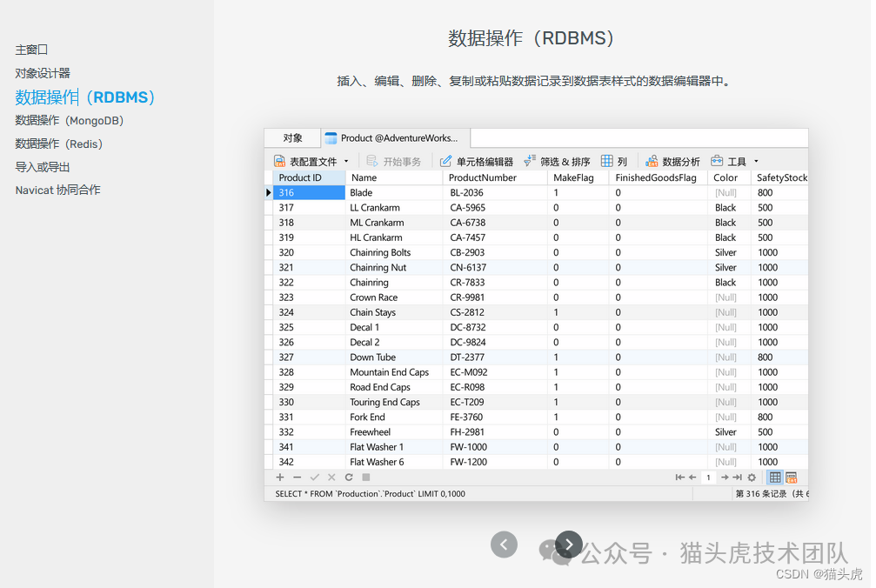The width and height of the screenshot is (876, 588).
Task: Switch to form view icon
Action: pyautogui.click(x=791, y=478)
